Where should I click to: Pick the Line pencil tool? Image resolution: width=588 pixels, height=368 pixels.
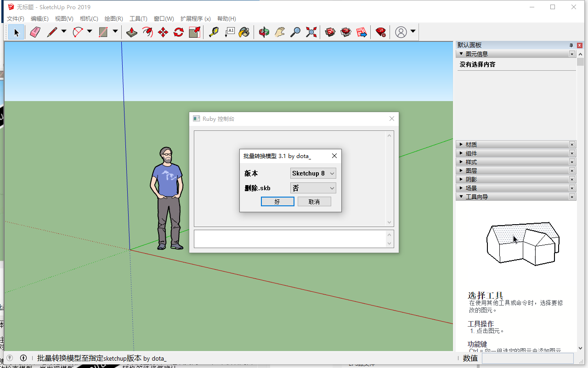coord(52,32)
